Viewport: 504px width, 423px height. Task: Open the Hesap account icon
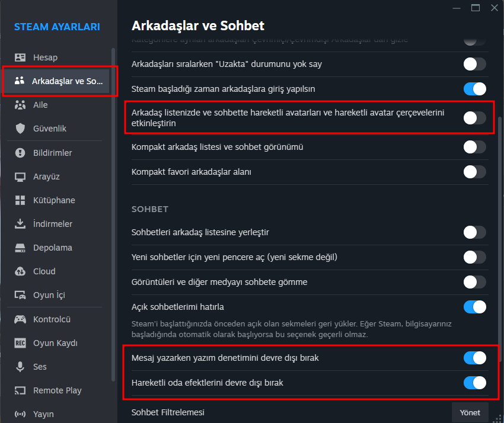(20, 57)
